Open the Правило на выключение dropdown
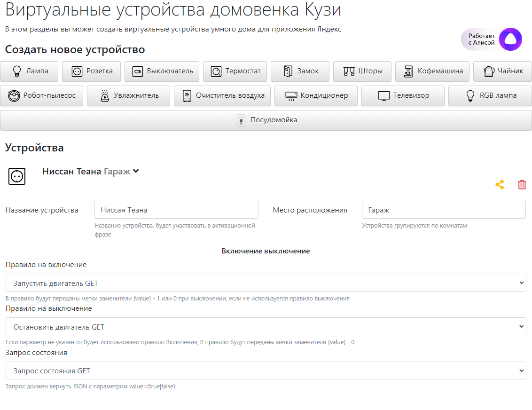532x410 pixels. point(266,326)
